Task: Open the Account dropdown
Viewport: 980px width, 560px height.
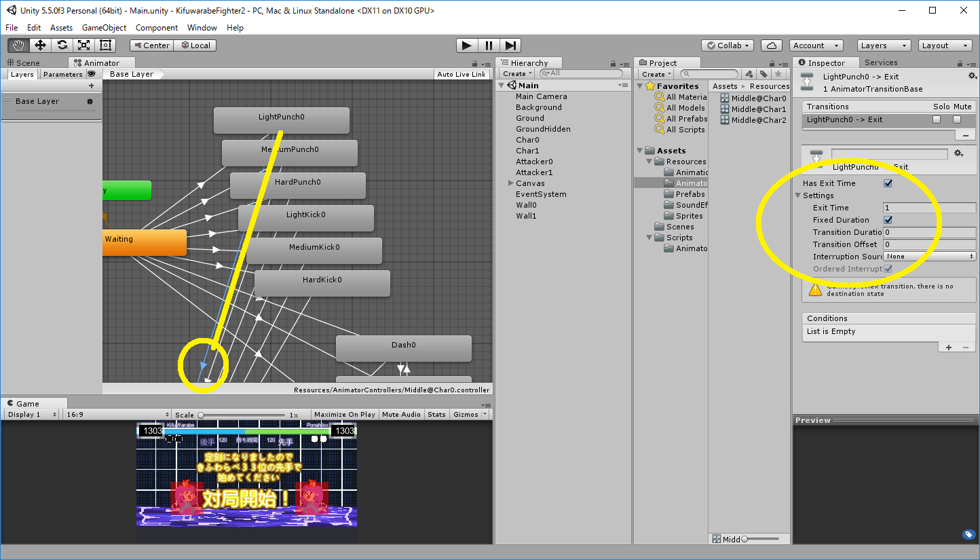Action: coord(816,45)
